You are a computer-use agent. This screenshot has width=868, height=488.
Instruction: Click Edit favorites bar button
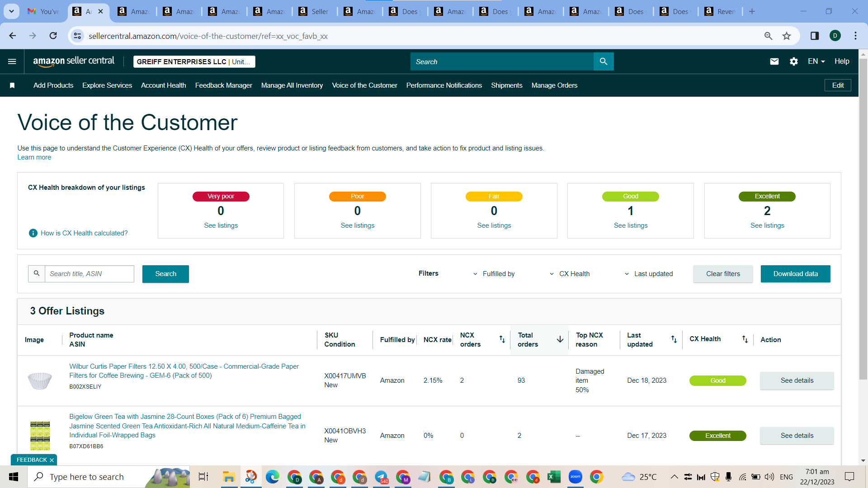click(838, 85)
